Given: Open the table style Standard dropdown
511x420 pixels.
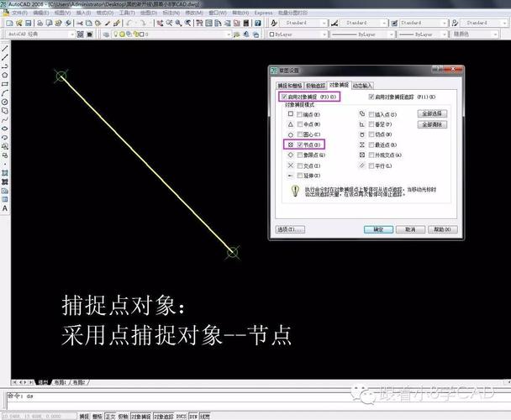Looking at the screenshot, I should (x=424, y=24).
